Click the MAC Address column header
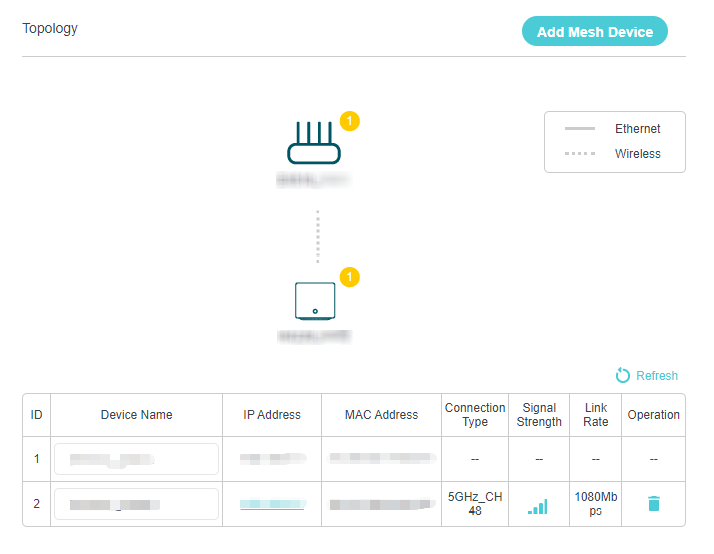This screenshot has width=714, height=554. (x=381, y=415)
